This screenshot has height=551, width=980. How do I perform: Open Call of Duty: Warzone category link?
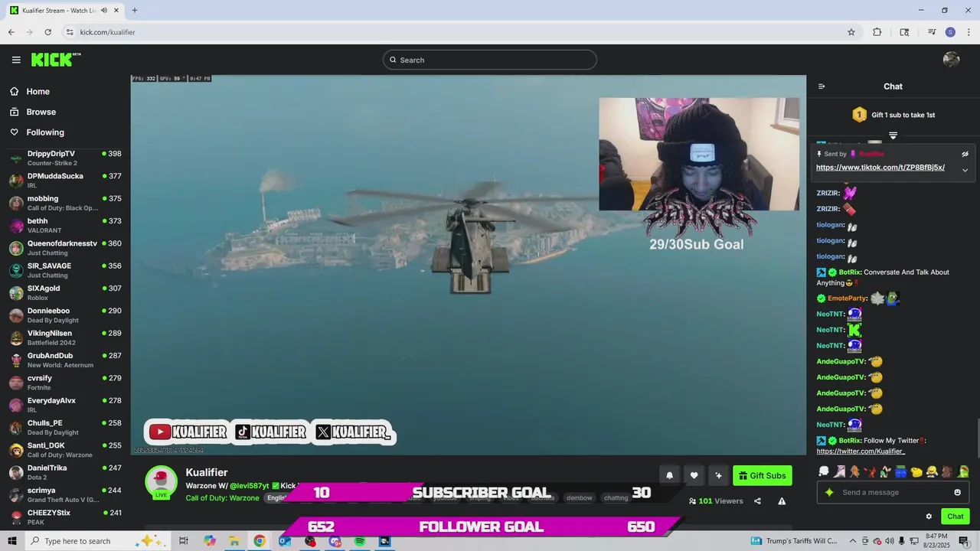[x=222, y=498]
